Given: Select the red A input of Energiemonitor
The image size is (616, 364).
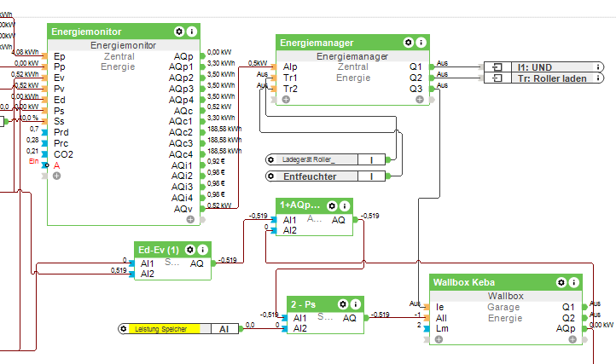Looking at the screenshot, I should pos(56,165).
